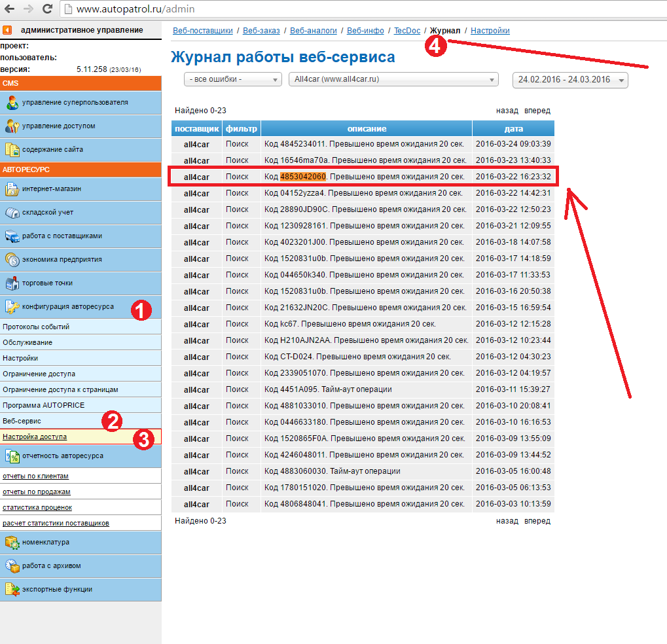Open расчет статистики поставщиков link
This screenshot has height=644, width=667.
[56, 523]
